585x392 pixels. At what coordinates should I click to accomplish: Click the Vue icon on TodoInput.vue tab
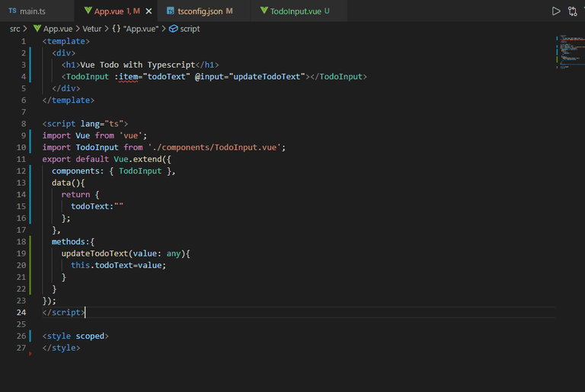coord(264,11)
